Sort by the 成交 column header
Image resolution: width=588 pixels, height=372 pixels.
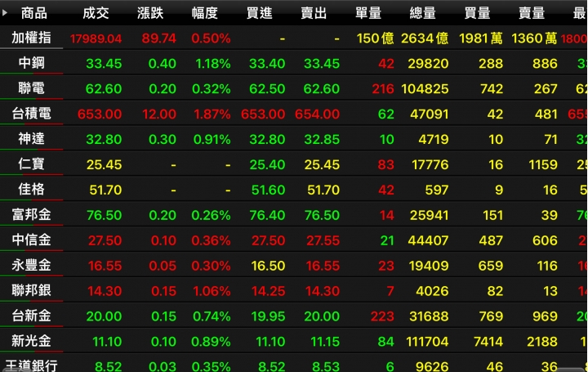96,13
